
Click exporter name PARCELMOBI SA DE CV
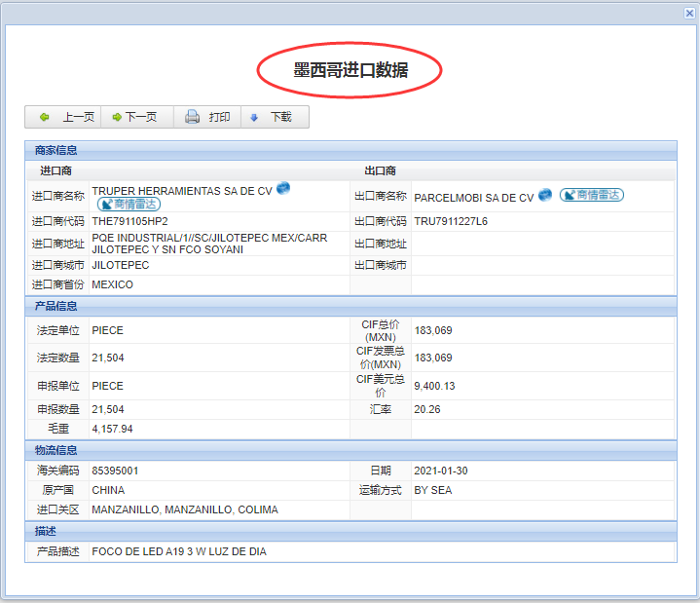pos(474,197)
